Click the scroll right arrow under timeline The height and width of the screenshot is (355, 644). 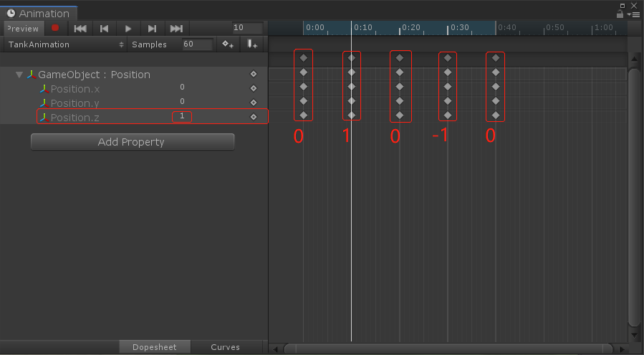tap(622, 349)
